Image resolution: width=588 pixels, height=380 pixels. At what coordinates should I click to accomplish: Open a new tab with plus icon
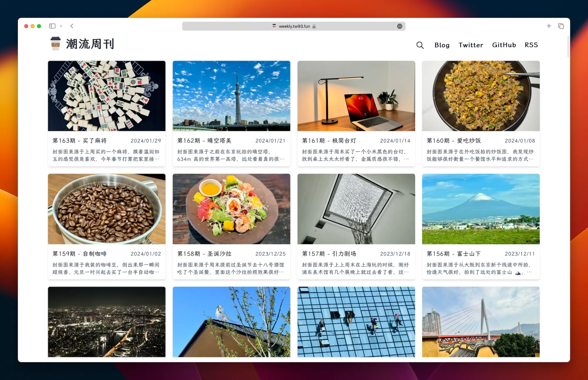[549, 26]
